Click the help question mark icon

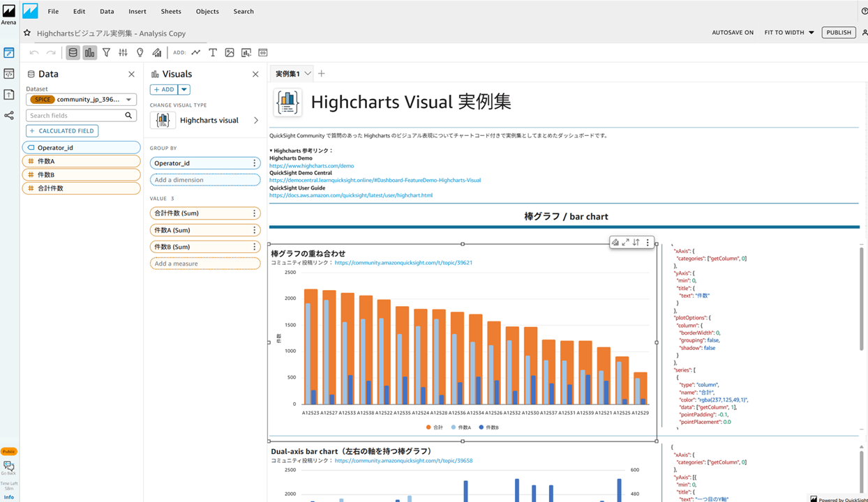[x=865, y=11]
